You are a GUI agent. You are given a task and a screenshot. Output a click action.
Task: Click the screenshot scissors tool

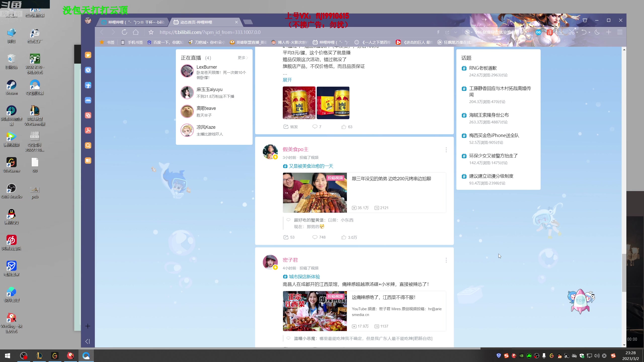point(572,32)
